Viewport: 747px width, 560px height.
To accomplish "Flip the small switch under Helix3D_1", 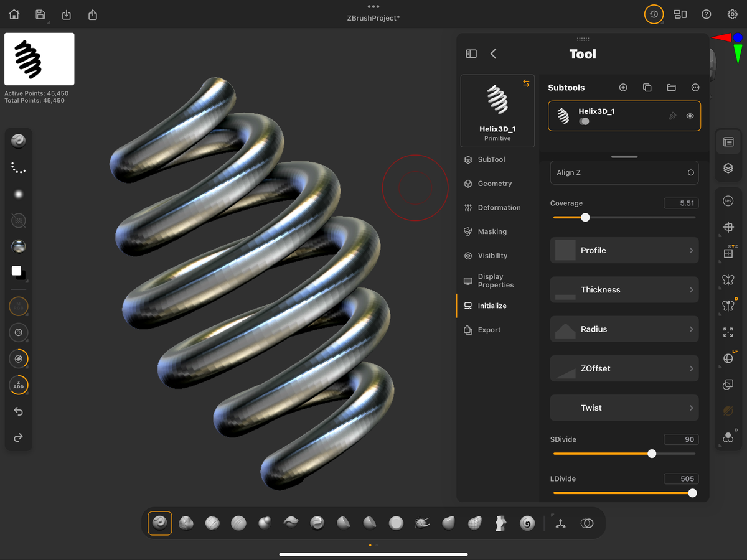I will click(584, 121).
